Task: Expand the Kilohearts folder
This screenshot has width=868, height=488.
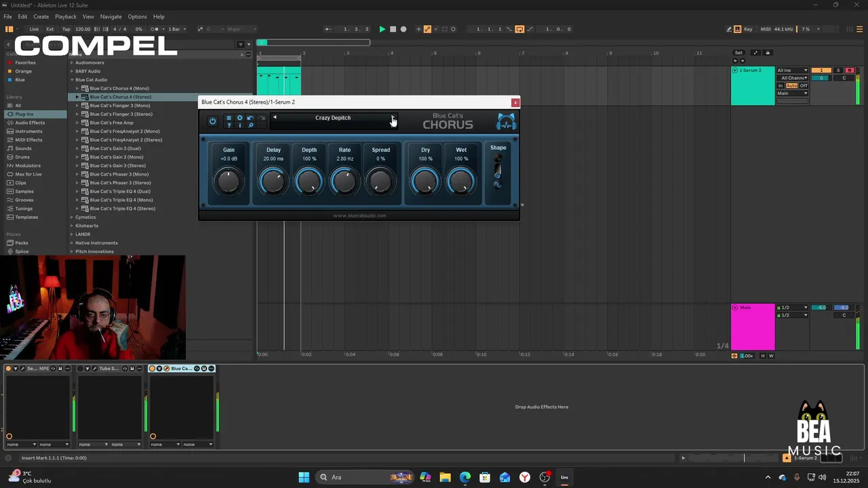Action: pos(72,226)
